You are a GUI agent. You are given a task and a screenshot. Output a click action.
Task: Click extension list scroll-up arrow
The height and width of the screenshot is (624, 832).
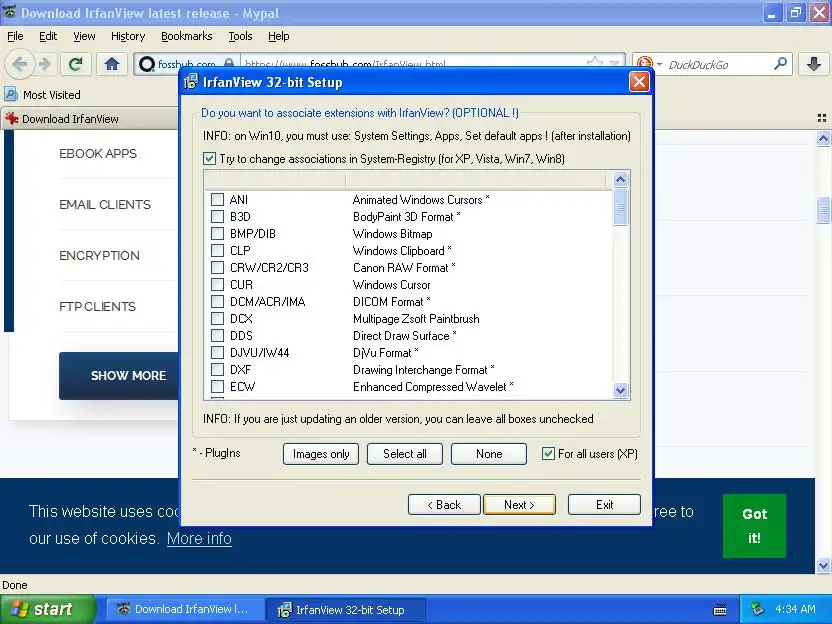[x=621, y=179]
